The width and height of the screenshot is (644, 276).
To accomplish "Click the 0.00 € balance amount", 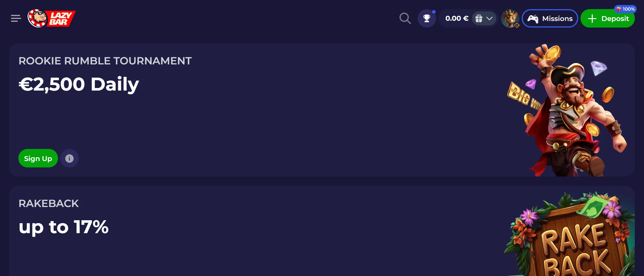I will click(x=457, y=19).
